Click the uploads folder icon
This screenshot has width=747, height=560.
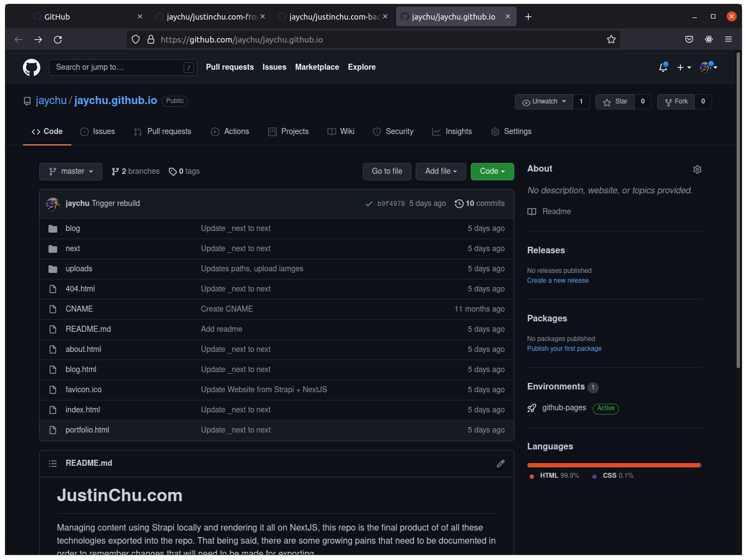(x=53, y=269)
